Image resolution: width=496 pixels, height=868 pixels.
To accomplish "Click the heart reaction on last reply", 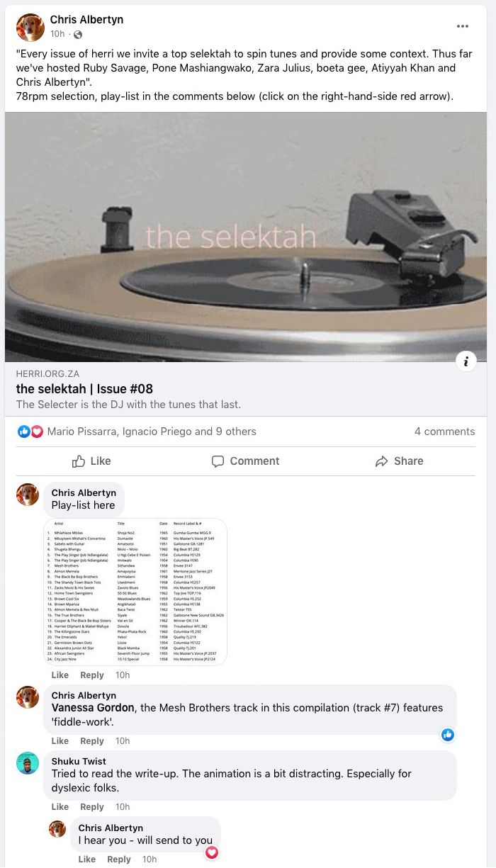I will [211, 852].
